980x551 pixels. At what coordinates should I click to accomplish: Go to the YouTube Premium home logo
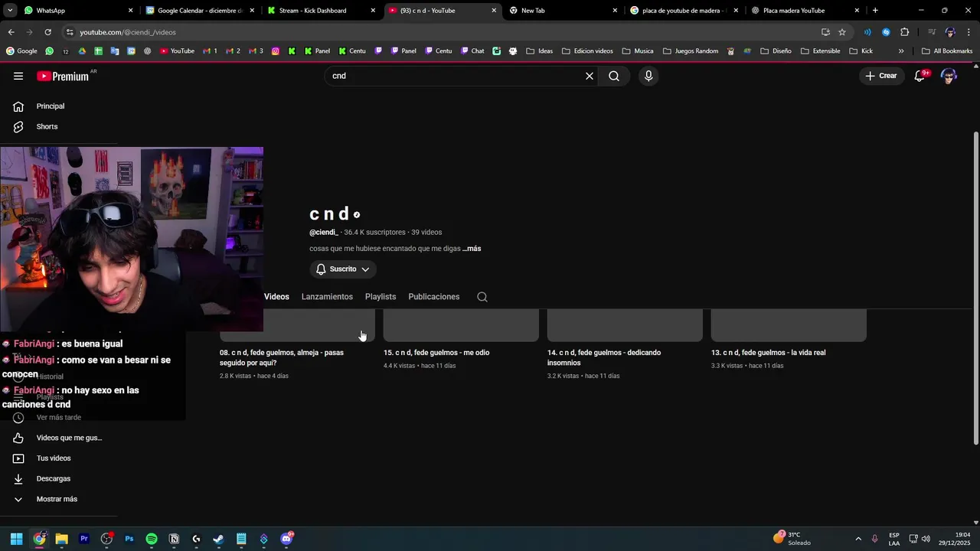[63, 76]
